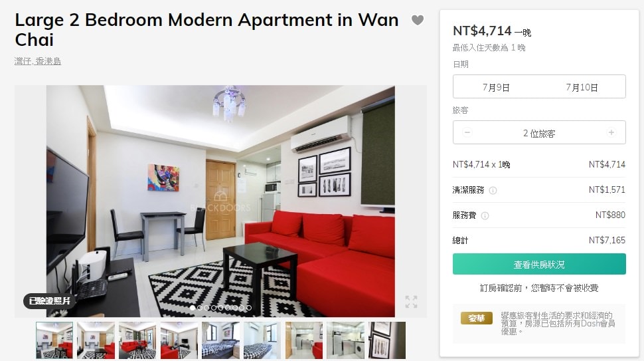Screen dimensions: 644x361
Task: Click the heart favorite icon beside title
Action: pos(418,20)
